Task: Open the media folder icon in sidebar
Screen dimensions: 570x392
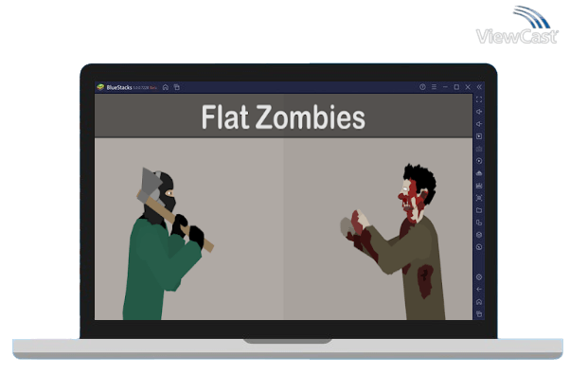Action: coord(479,210)
